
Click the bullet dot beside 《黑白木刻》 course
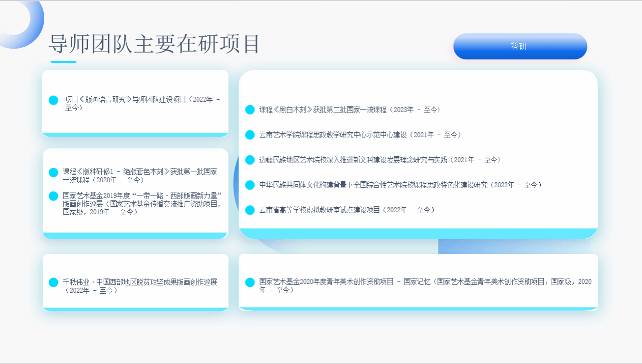coord(250,110)
